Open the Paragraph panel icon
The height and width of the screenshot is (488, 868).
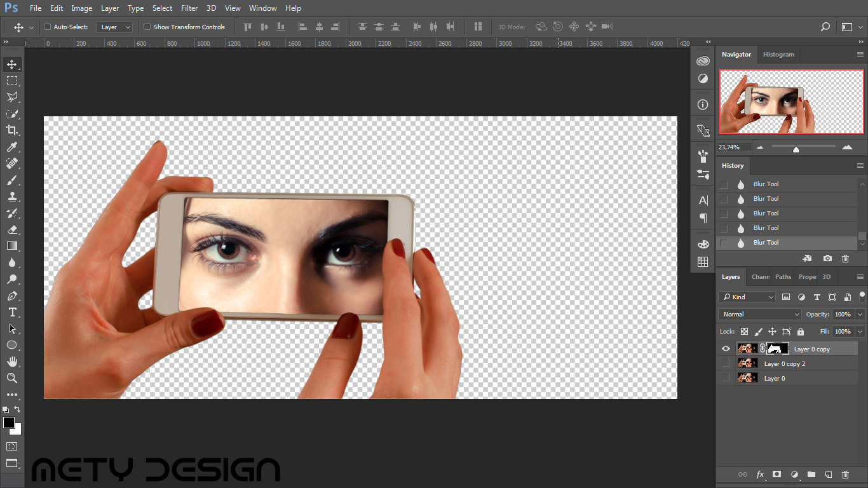pyautogui.click(x=703, y=218)
